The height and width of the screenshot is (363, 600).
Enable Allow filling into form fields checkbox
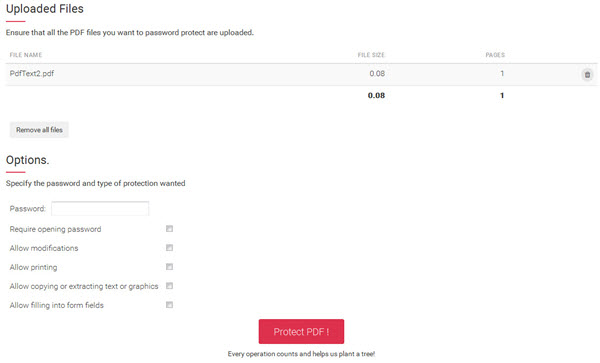point(170,305)
